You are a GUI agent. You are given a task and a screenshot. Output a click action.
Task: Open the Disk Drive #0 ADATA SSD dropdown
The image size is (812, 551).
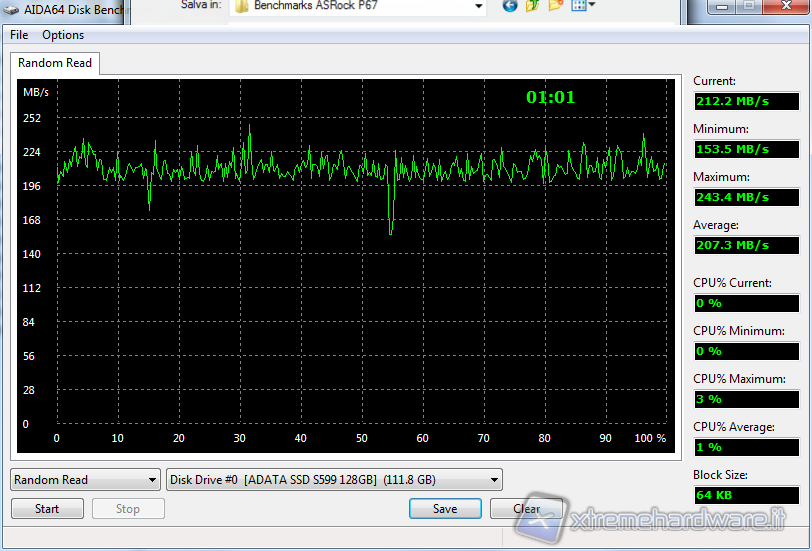pyautogui.click(x=494, y=480)
